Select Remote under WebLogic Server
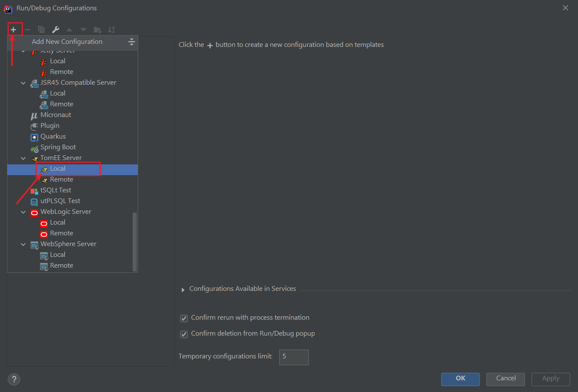The image size is (578, 392). click(x=72, y=233)
